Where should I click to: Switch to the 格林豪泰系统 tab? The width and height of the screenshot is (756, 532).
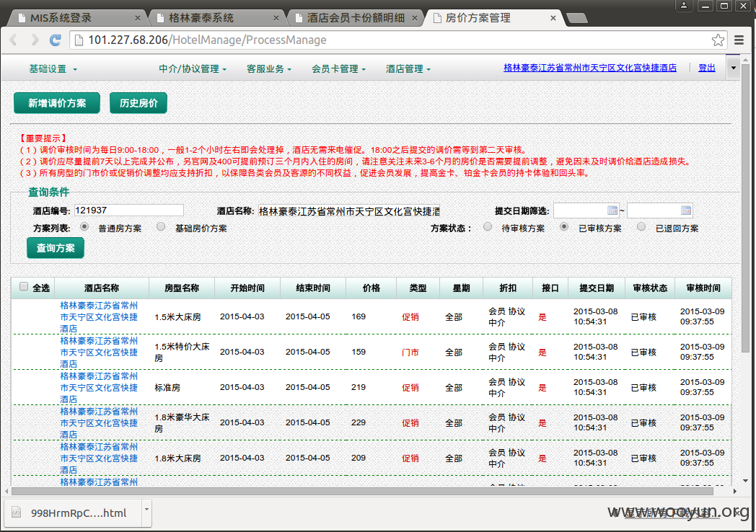pyautogui.click(x=216, y=18)
